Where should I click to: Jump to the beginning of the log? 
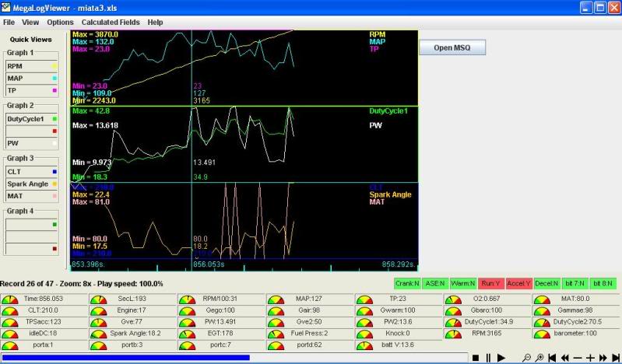point(552,358)
